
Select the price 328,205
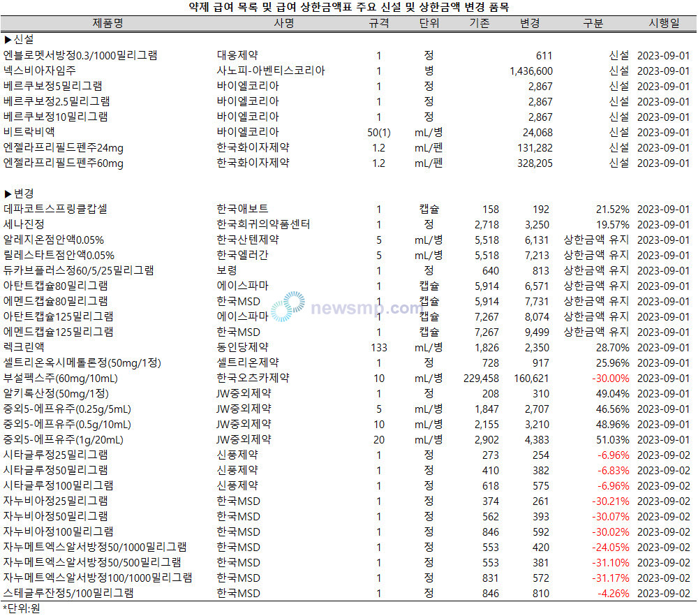(x=535, y=163)
